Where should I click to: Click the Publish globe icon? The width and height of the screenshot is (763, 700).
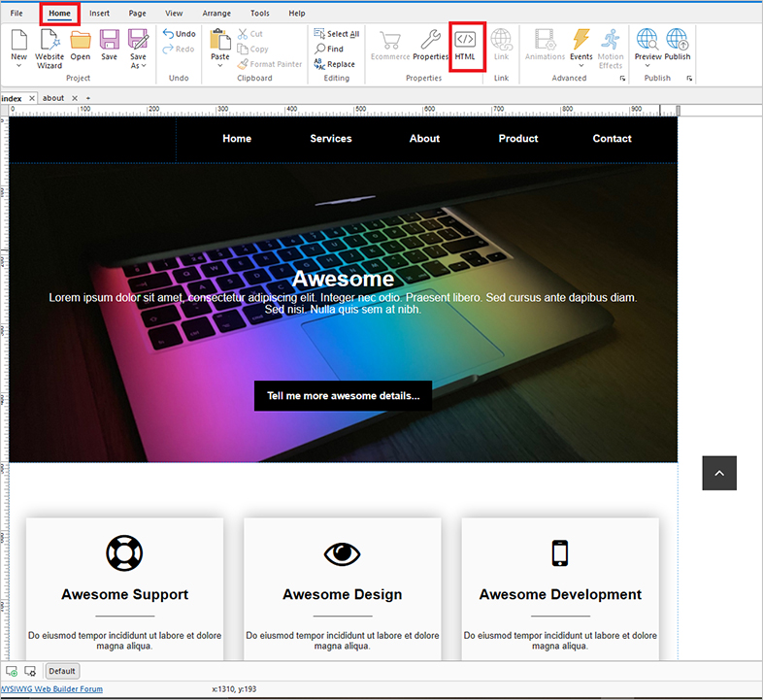click(x=678, y=45)
